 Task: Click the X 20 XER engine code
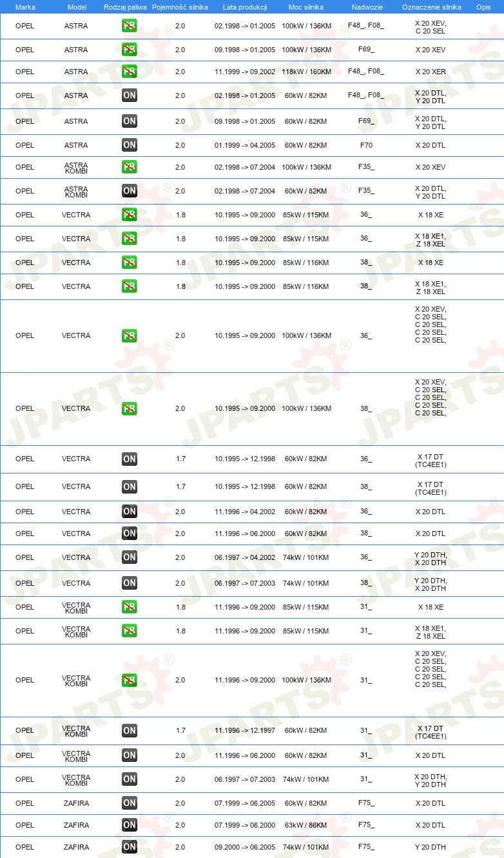tap(431, 72)
